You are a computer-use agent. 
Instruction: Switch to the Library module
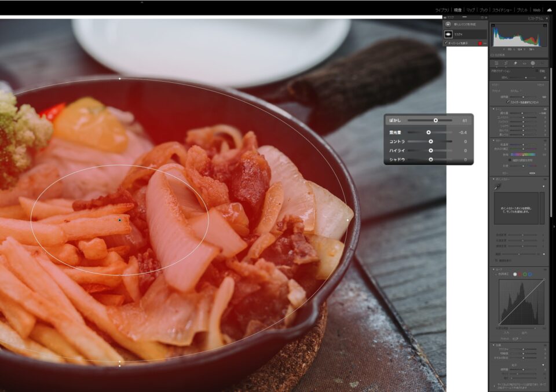pos(442,10)
